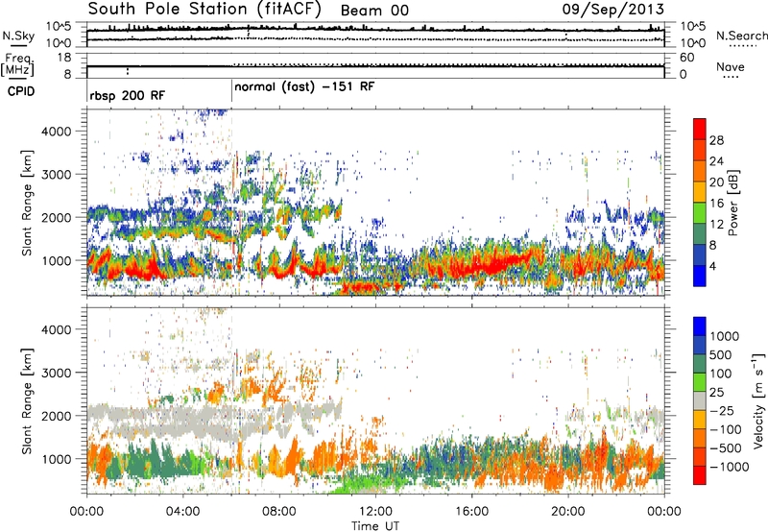The width and height of the screenshot is (768, 532).
Task: Click the 'Velocity [m s-1]' color bar label
Action: point(758,400)
